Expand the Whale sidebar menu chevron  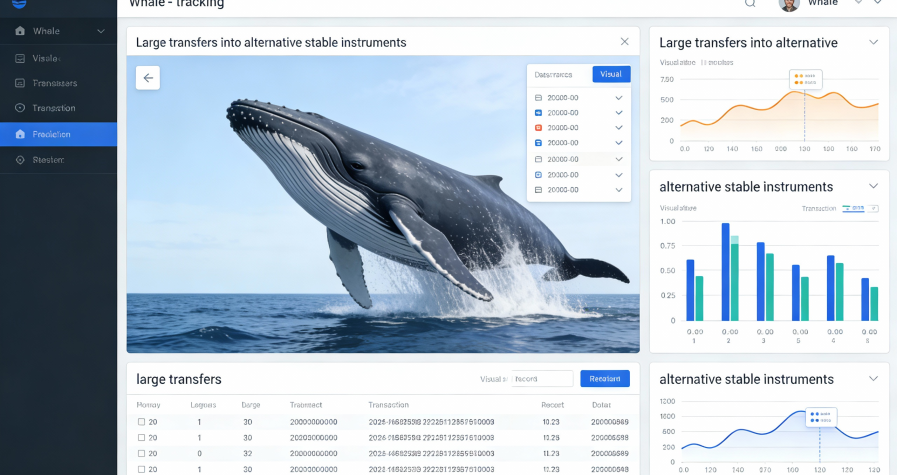point(101,32)
